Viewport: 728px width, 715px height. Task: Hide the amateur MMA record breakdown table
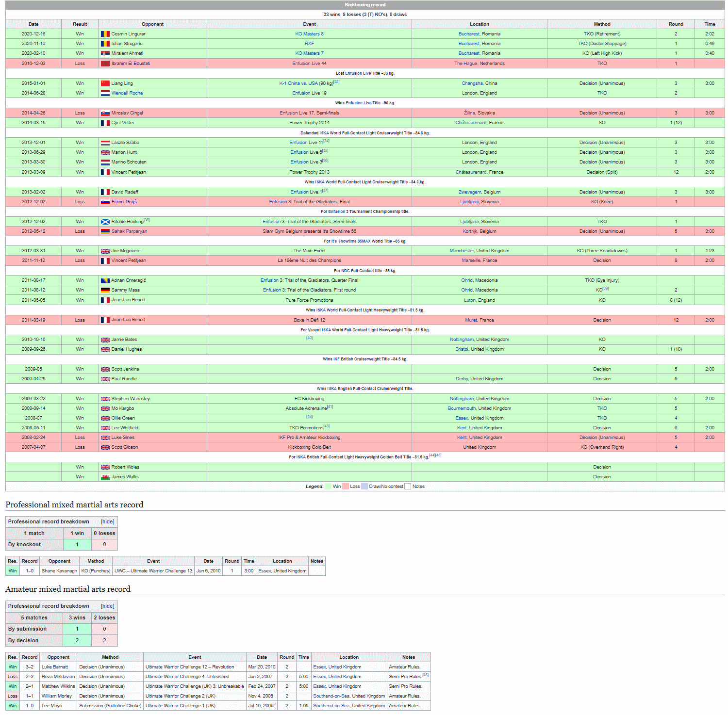coord(108,606)
